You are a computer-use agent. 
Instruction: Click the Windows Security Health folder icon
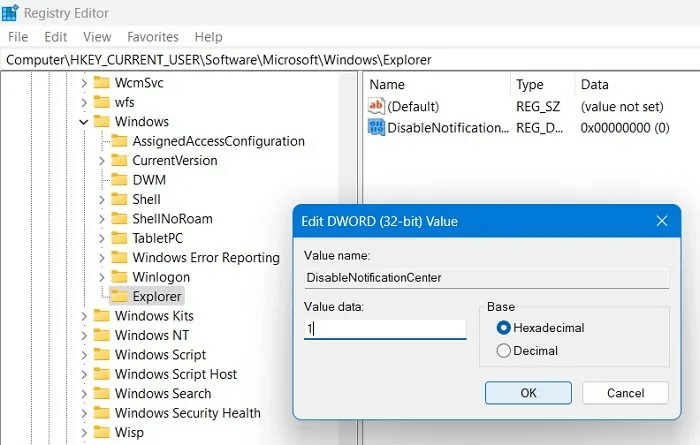101,413
